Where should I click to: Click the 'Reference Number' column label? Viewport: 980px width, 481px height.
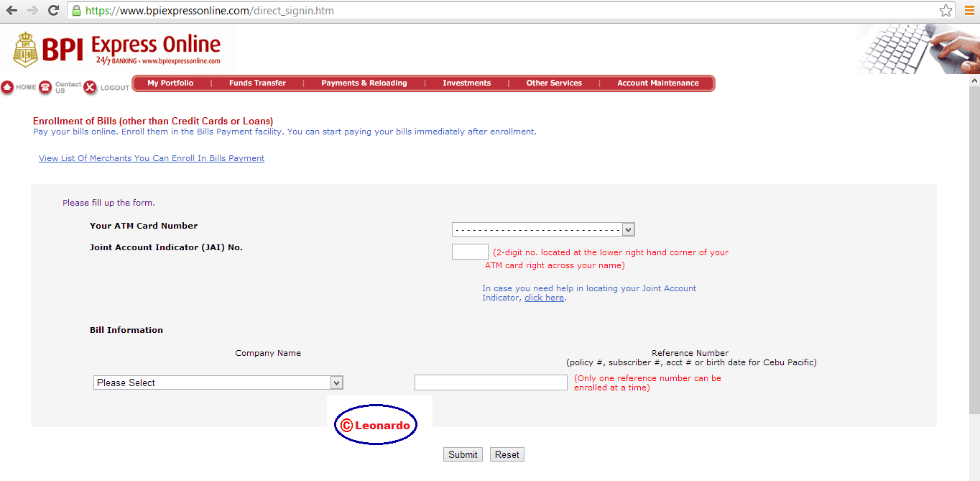point(690,353)
